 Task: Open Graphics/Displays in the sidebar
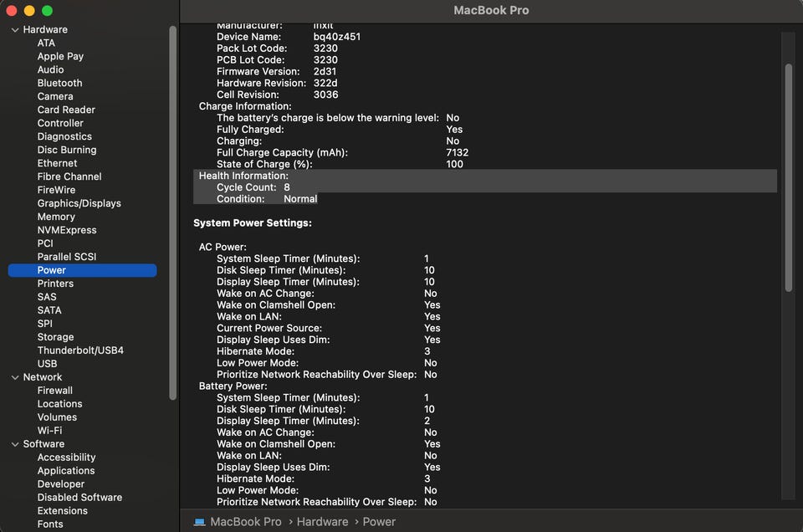tap(79, 203)
